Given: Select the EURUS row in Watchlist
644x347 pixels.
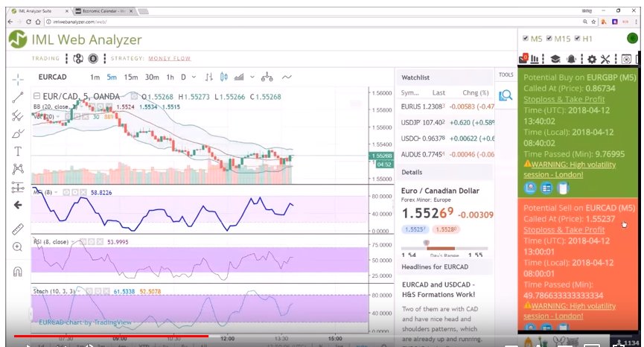Looking at the screenshot, I should [x=447, y=106].
